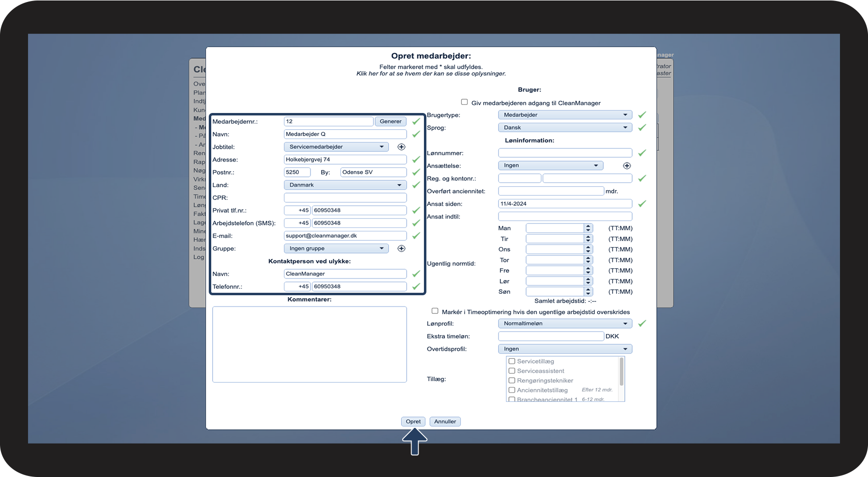Tick Markér i Timeoptimering checkbox
868x477 pixels.
[435, 311]
